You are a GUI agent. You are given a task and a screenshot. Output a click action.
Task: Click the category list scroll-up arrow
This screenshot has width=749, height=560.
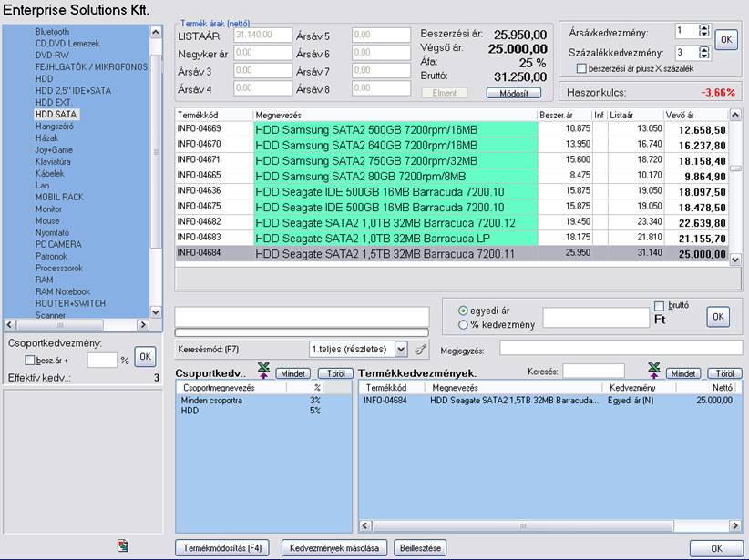[x=156, y=32]
